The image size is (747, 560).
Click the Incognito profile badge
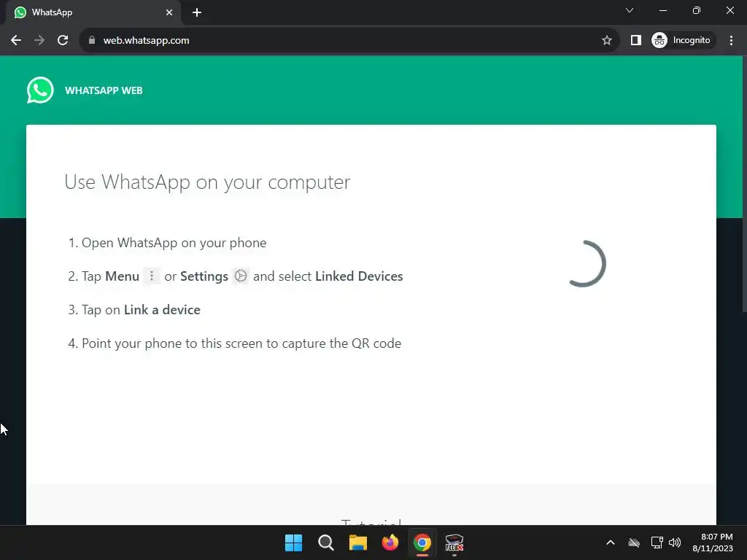pos(683,41)
